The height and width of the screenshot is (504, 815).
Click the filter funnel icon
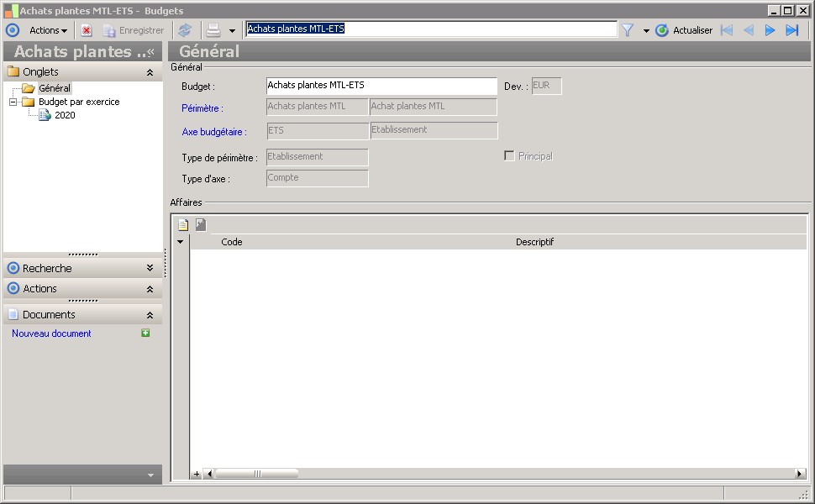point(628,30)
